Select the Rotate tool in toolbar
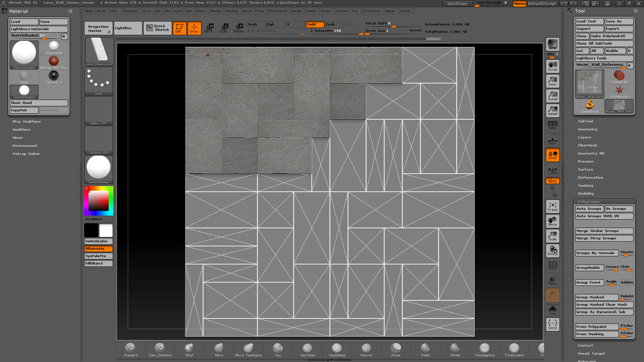 pyautogui.click(x=239, y=27)
